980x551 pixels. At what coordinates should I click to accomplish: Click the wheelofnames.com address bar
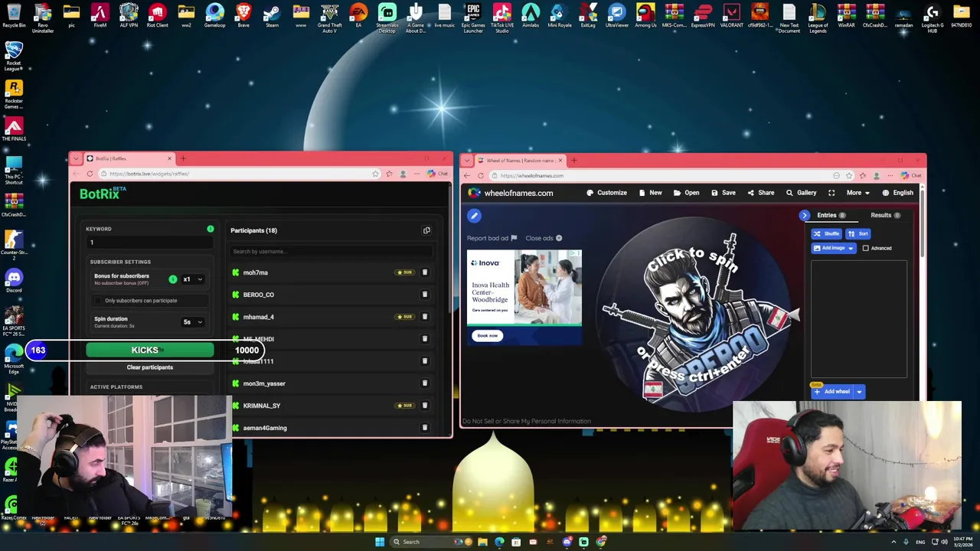click(658, 176)
